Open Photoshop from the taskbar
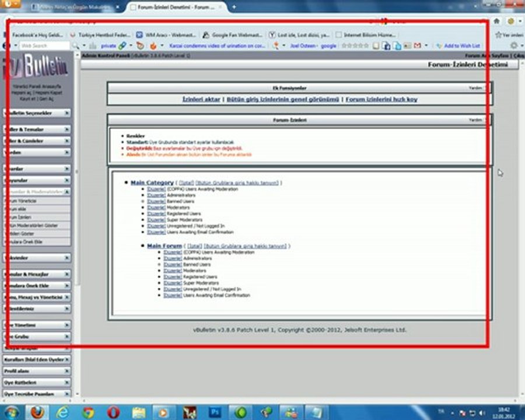Image resolution: width=525 pixels, height=420 pixels. 215,412
